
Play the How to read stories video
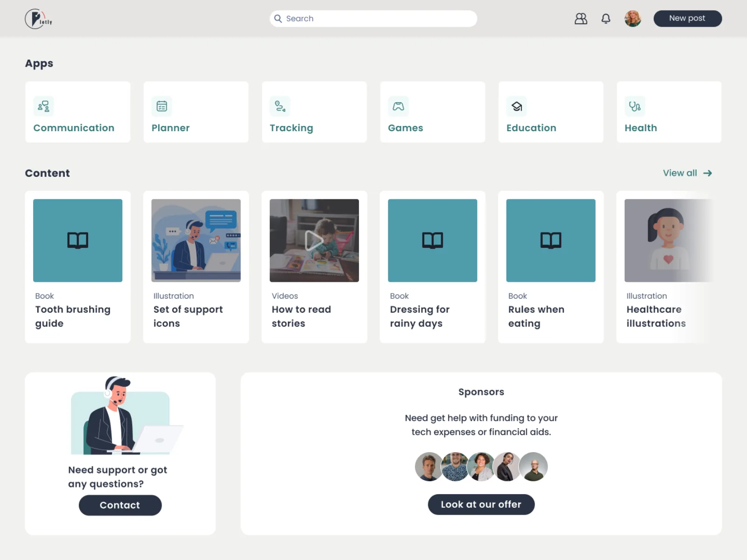[x=314, y=241]
